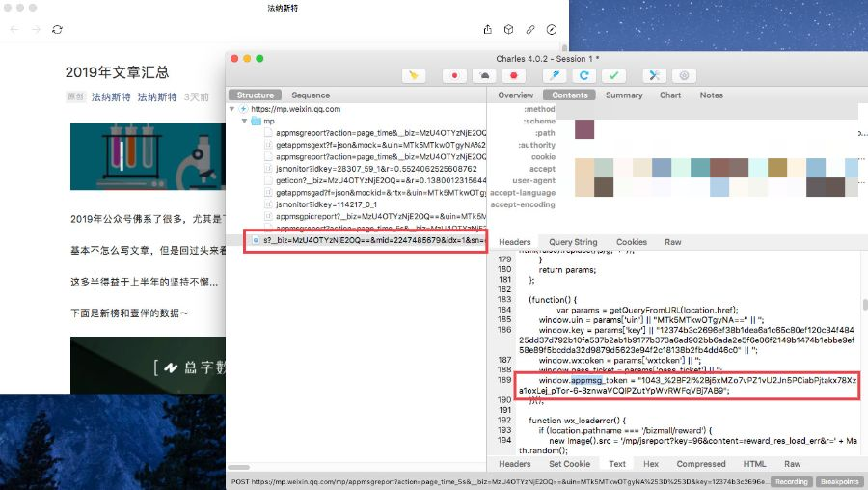Image resolution: width=868 pixels, height=490 pixels.
Task: Collapse the mp folder node
Action: click(x=244, y=121)
